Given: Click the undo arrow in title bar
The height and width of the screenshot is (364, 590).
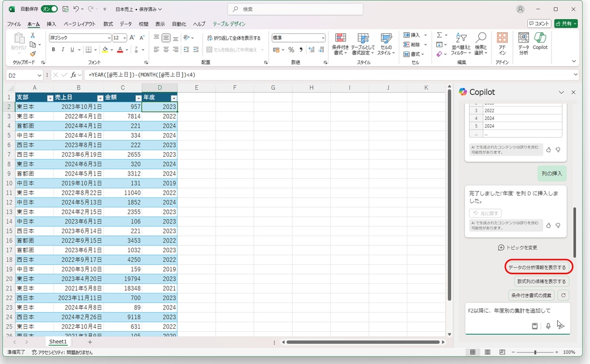Looking at the screenshot, I should click(76, 9).
